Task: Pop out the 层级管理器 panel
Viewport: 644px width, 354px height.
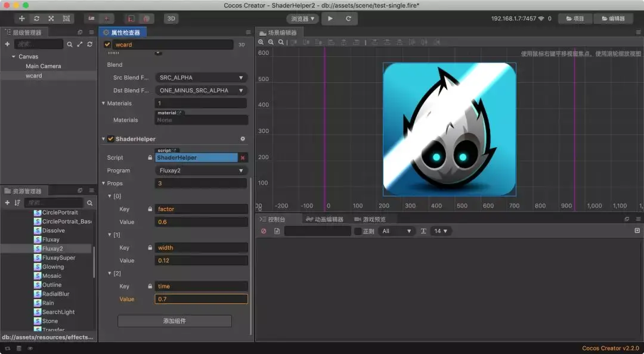Action: 80,32
